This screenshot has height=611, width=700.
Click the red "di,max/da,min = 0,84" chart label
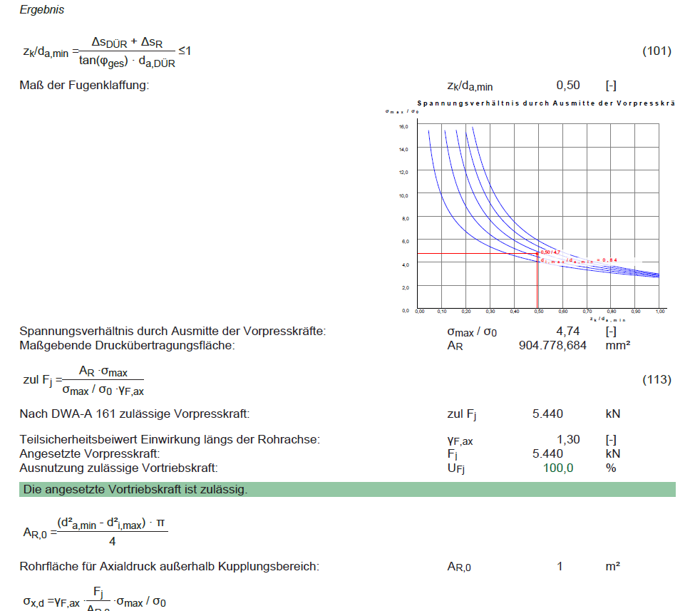click(579, 260)
